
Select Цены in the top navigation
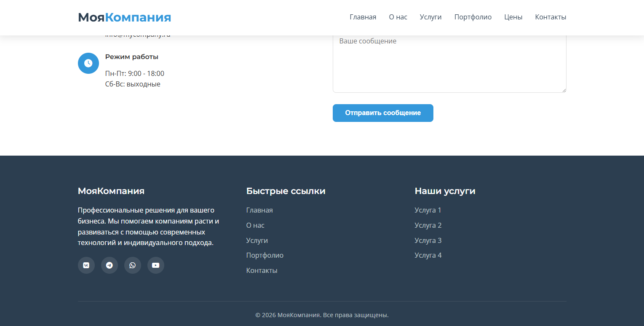point(513,17)
